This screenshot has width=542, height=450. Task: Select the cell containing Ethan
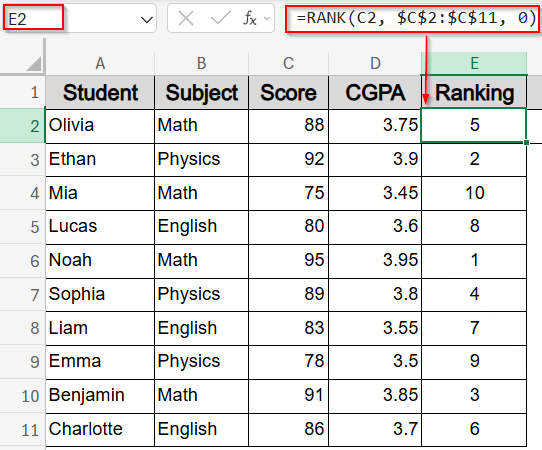click(x=100, y=160)
